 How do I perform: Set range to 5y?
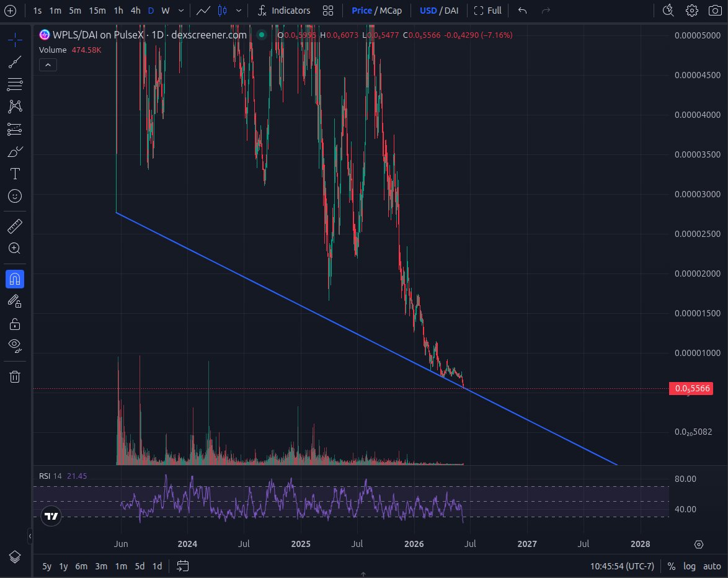pos(47,566)
